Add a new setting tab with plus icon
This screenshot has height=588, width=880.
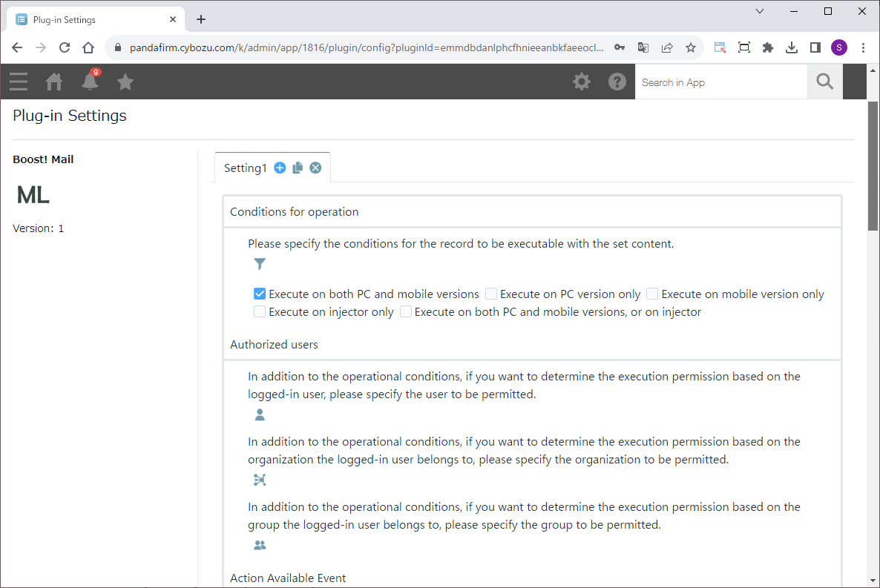(280, 168)
